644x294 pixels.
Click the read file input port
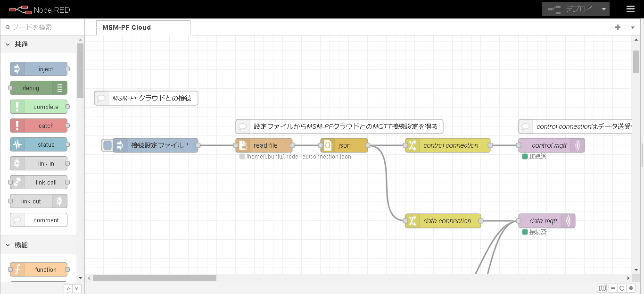(x=236, y=145)
